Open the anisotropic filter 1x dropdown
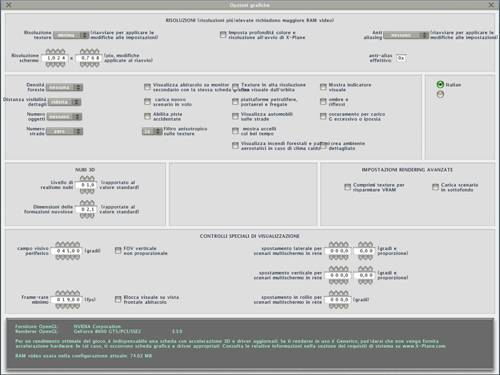 (152, 131)
